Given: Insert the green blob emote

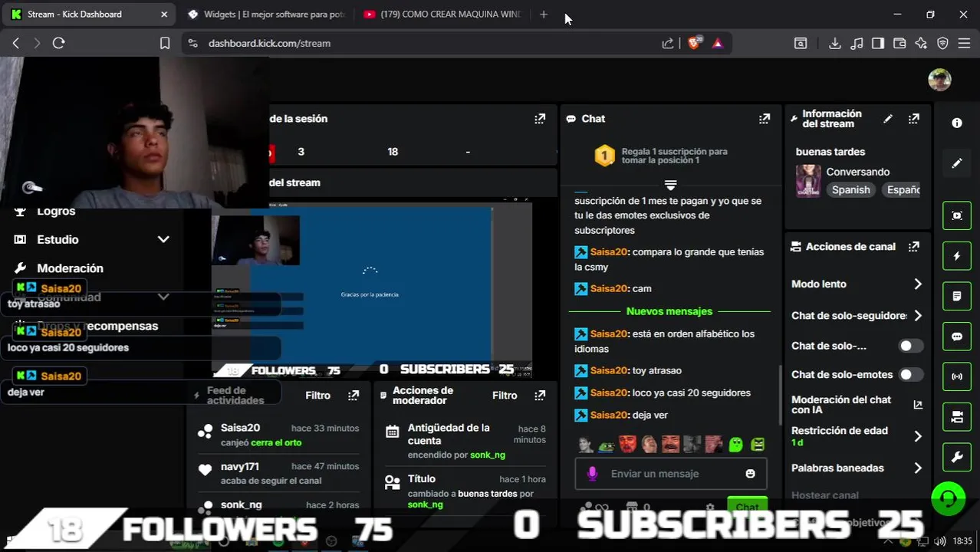Looking at the screenshot, I should [735, 444].
